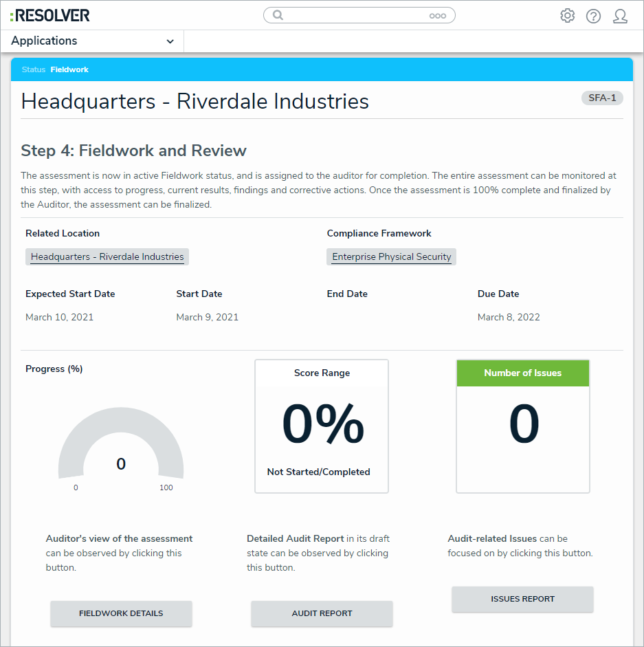Viewport: 644px width, 647px height.
Task: Click the Resolver logo
Action: point(50,15)
